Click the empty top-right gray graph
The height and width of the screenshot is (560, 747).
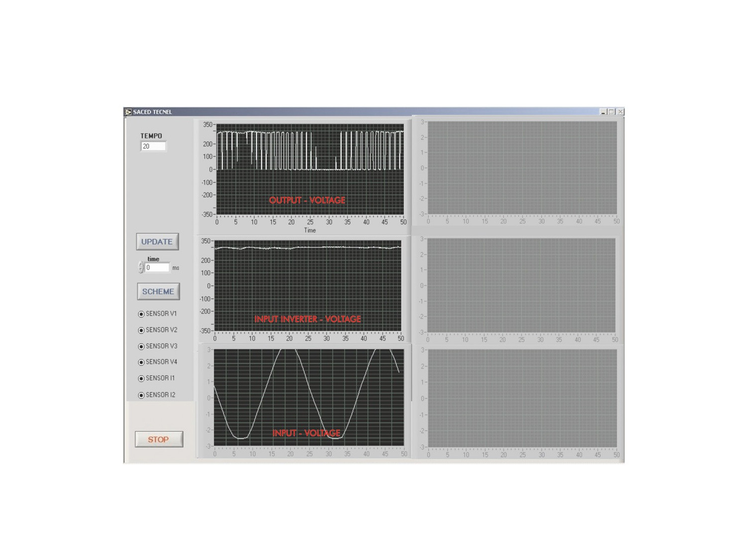(x=522, y=168)
